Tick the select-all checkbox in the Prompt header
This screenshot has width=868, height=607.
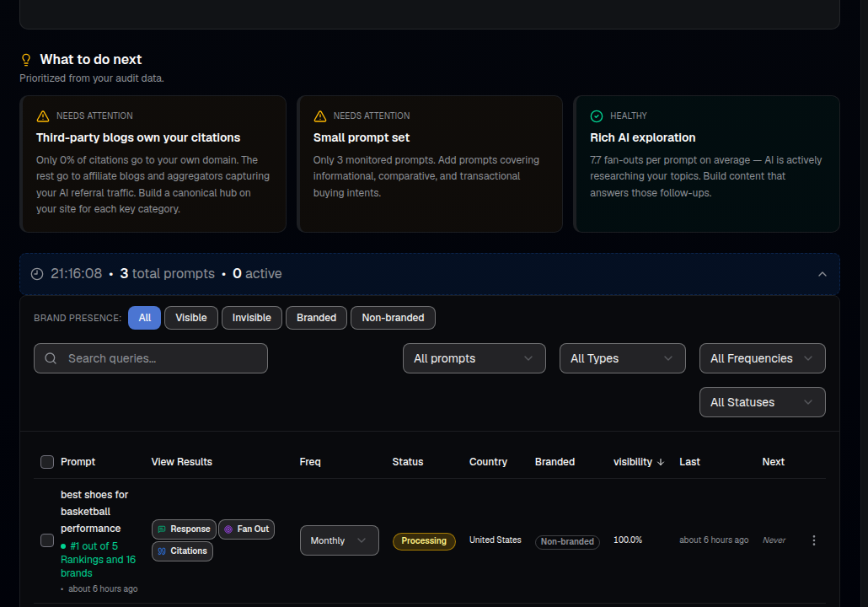[x=47, y=462]
